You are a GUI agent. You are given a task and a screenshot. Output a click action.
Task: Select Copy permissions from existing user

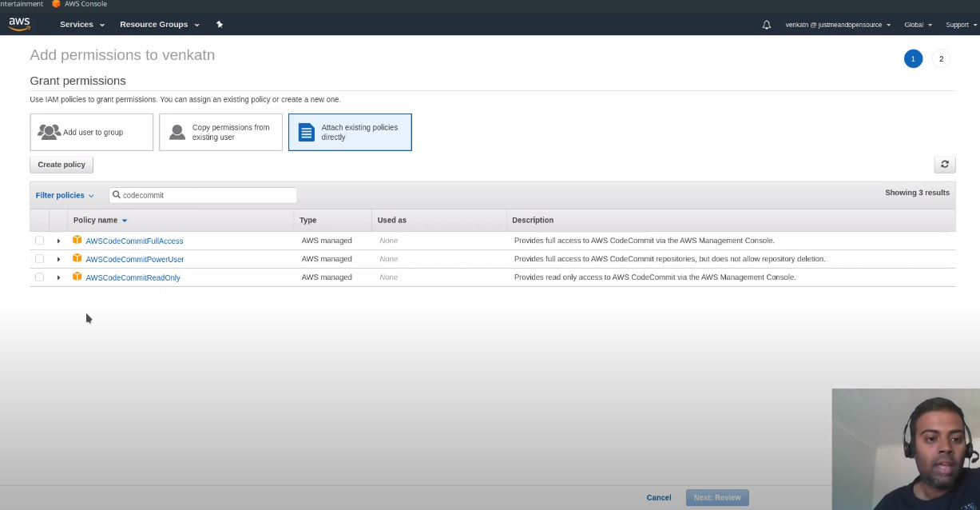(x=221, y=132)
